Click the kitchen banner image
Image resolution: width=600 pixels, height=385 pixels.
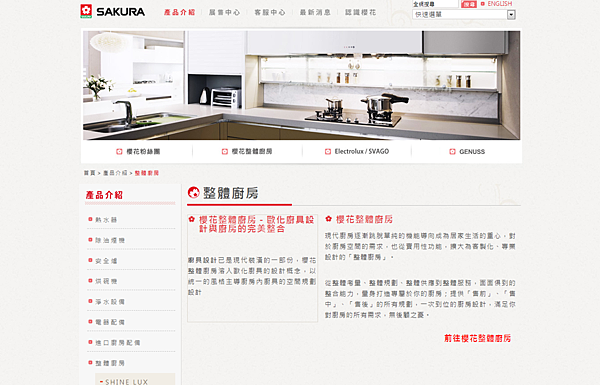point(301,85)
